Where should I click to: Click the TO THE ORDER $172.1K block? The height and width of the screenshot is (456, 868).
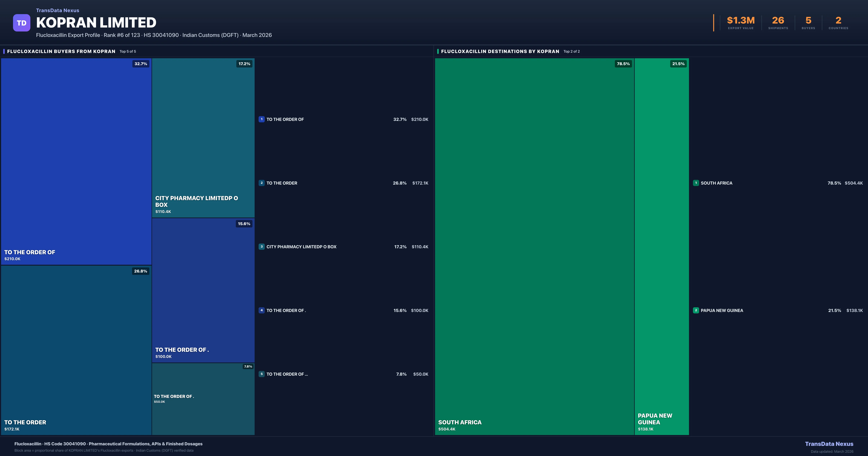click(76, 350)
